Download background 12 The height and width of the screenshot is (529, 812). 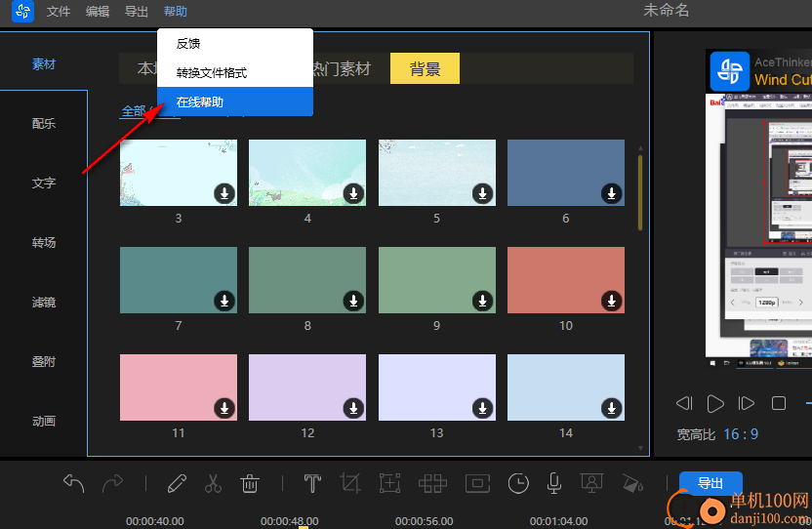(x=353, y=408)
